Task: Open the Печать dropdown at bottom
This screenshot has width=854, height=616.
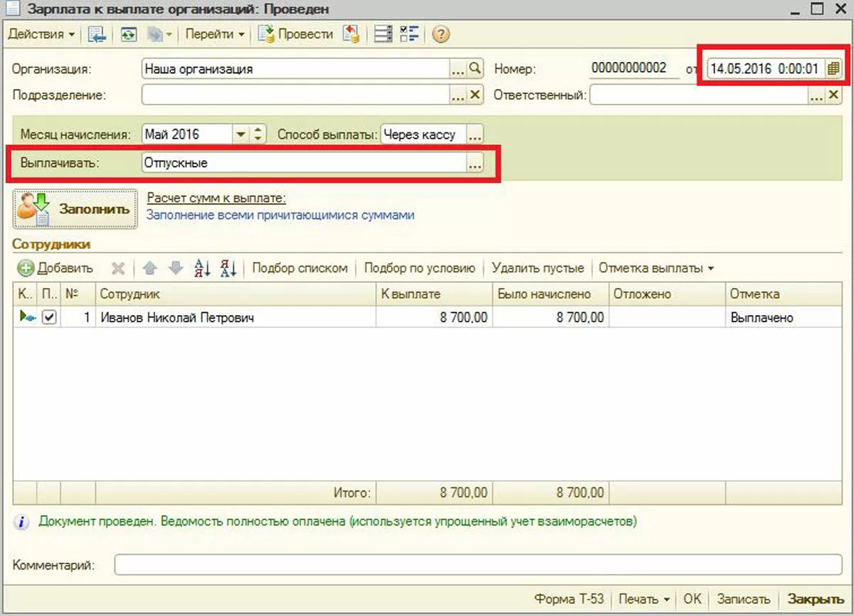Action: coord(643,599)
